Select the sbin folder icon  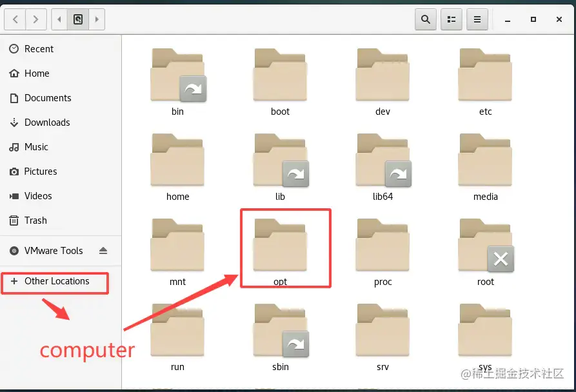pyautogui.click(x=281, y=330)
